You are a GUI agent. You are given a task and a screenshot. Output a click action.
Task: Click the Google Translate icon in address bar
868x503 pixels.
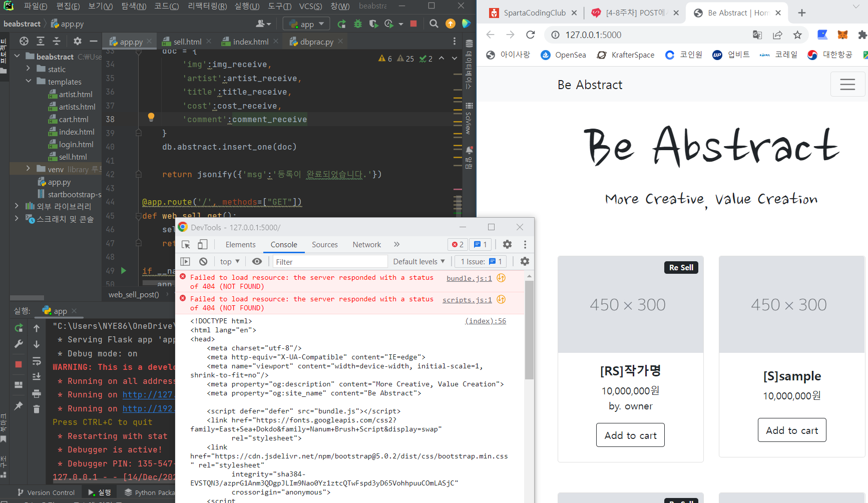point(757,35)
